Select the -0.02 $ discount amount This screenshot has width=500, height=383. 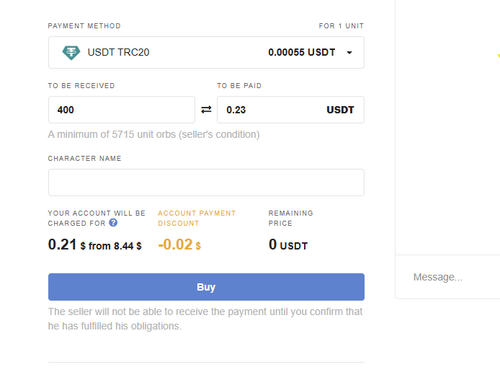179,245
